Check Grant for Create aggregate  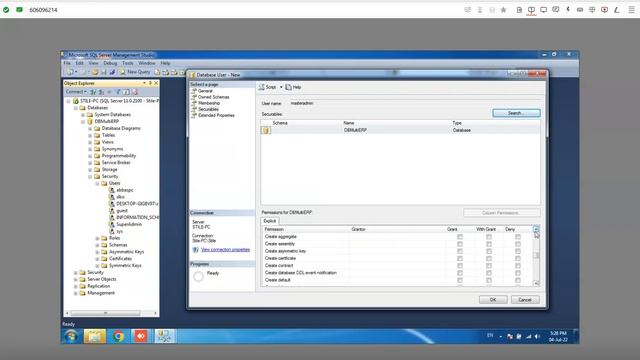(x=460, y=237)
